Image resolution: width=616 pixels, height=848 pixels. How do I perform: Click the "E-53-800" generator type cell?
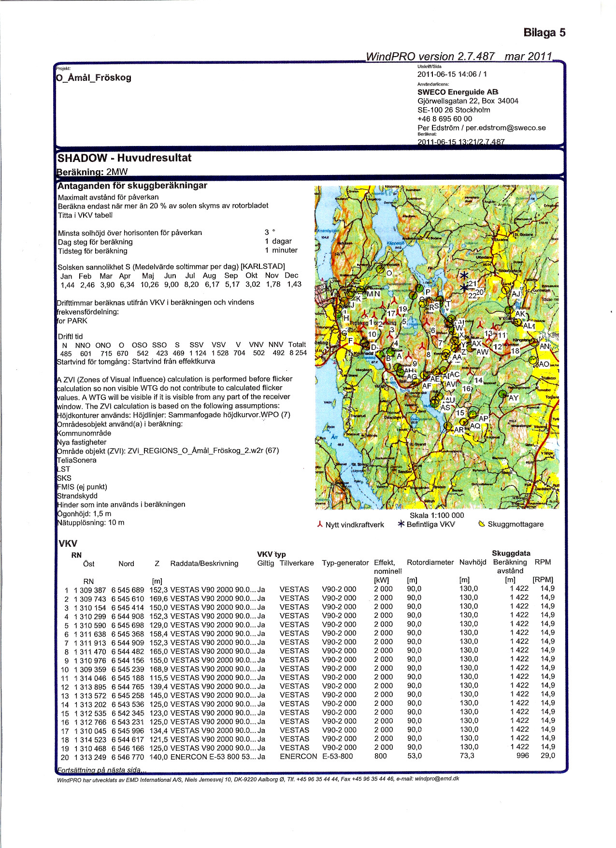pyautogui.click(x=338, y=757)
